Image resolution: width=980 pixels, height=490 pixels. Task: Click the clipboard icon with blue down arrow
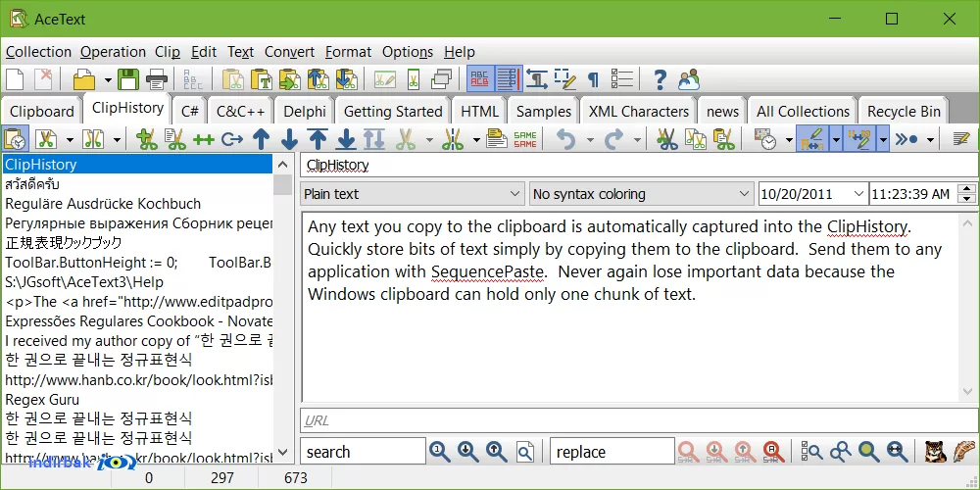point(346,80)
